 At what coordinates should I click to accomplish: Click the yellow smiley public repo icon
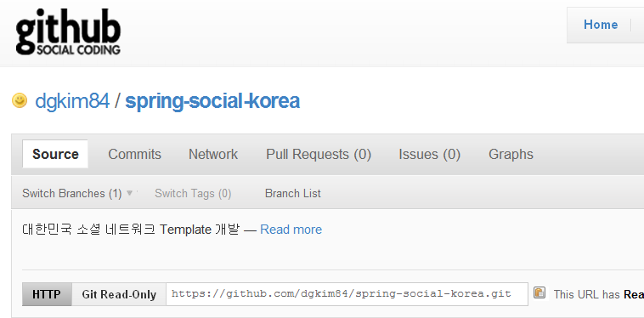[20, 100]
